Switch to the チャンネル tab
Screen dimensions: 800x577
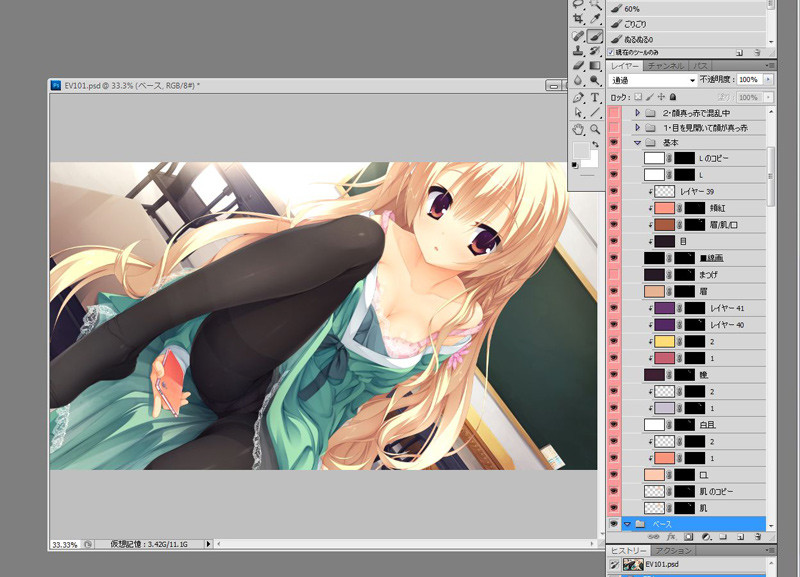(665, 66)
